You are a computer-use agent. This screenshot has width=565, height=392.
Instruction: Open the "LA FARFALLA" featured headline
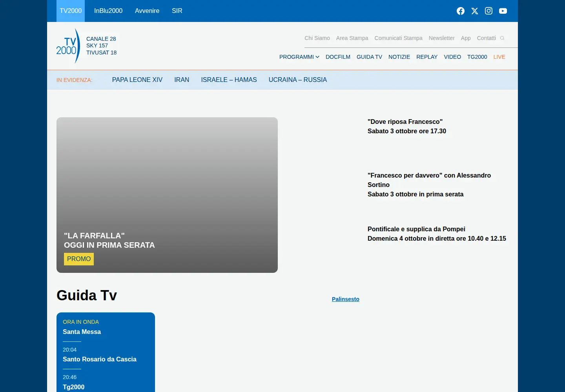tap(109, 240)
